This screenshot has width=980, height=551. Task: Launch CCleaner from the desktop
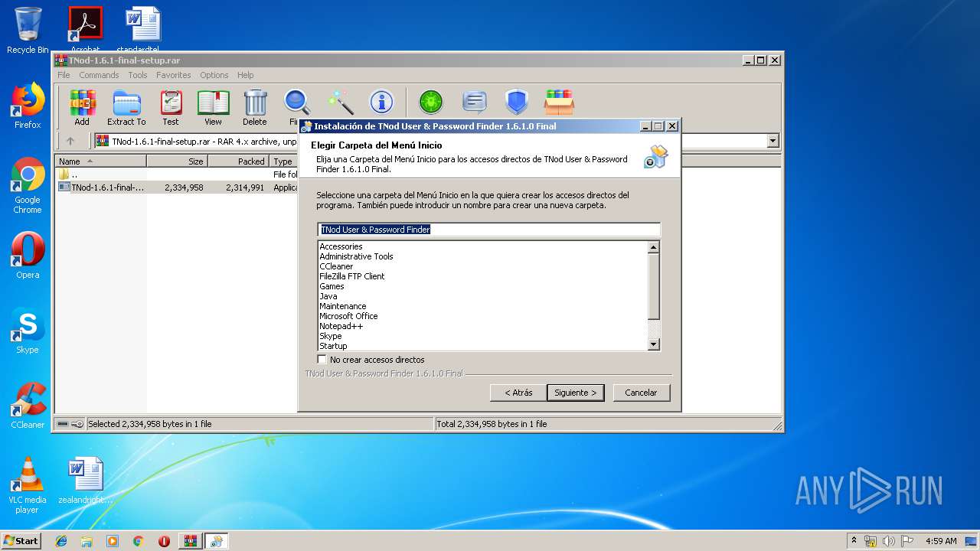(x=28, y=406)
